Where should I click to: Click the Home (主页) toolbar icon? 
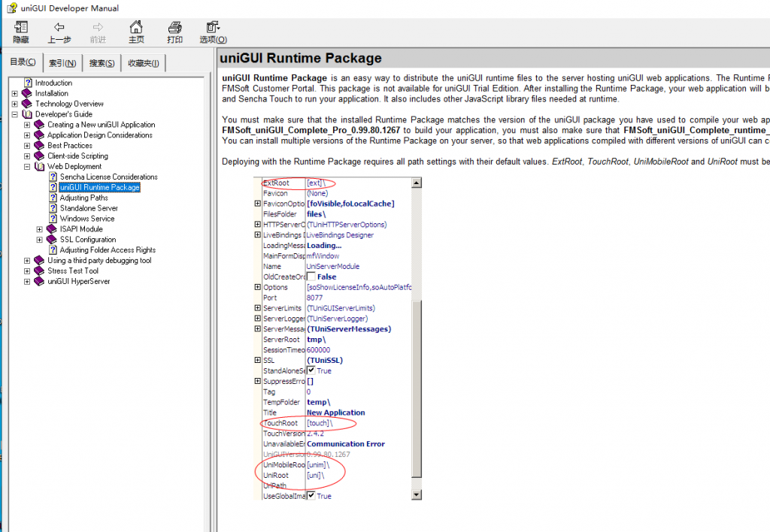click(x=136, y=28)
